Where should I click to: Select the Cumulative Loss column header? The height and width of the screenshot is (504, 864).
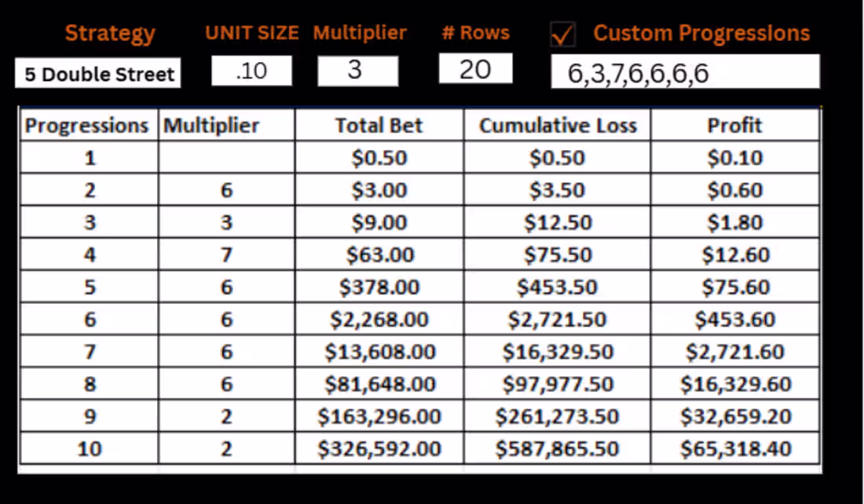557,125
